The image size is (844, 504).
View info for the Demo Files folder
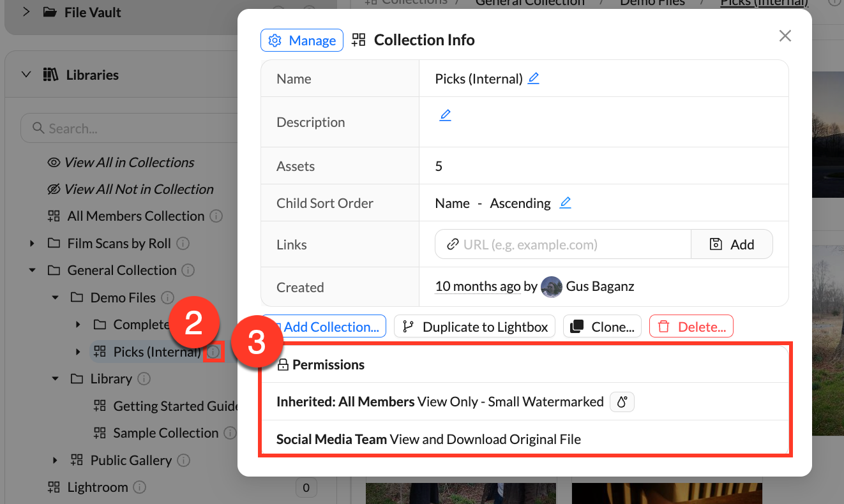pyautogui.click(x=167, y=297)
